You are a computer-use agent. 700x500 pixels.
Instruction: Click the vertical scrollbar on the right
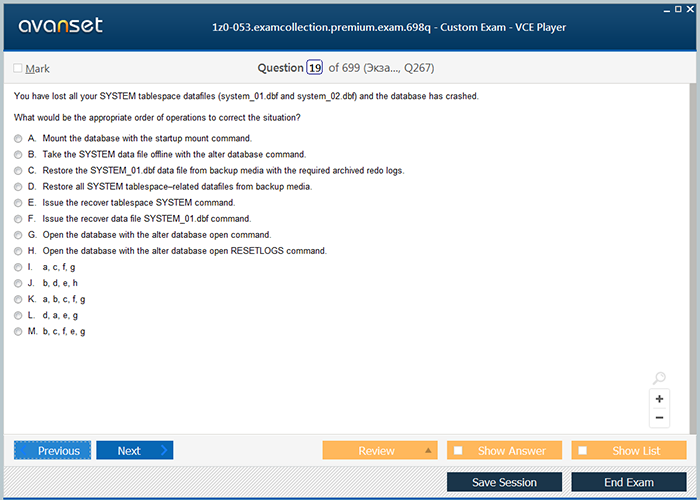pyautogui.click(x=693, y=258)
